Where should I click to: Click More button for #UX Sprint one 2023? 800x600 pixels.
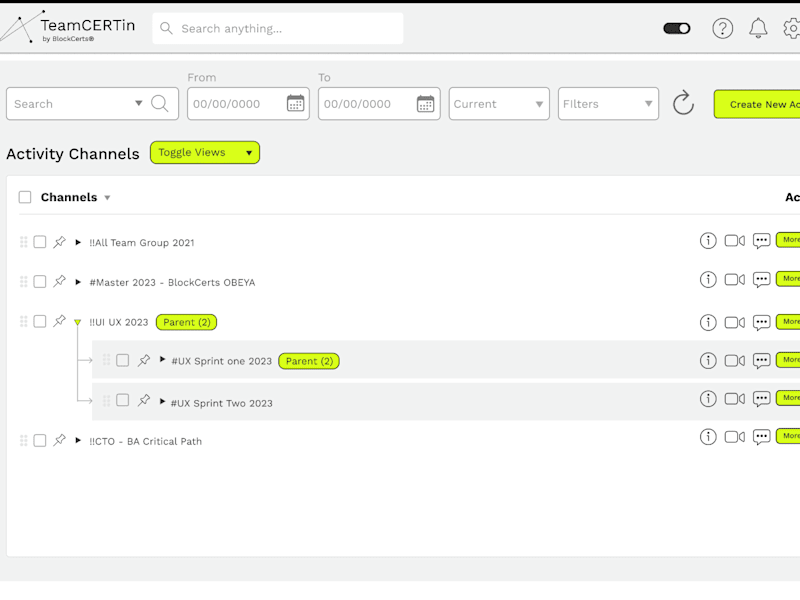[788, 360]
